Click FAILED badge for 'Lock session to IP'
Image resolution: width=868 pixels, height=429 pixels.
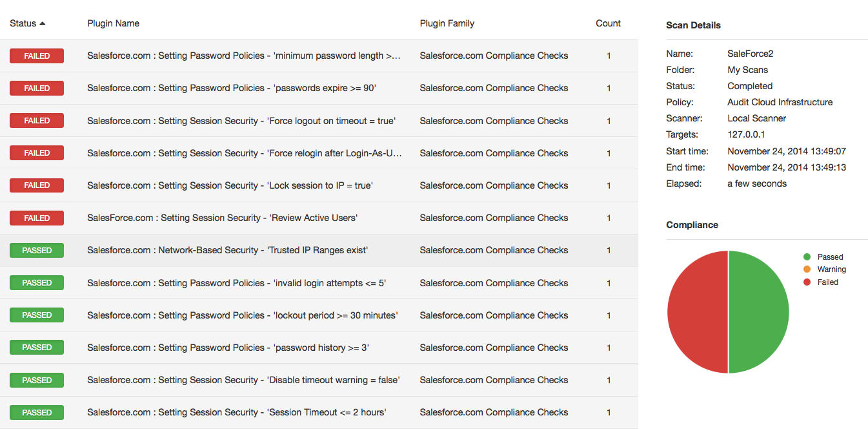coord(37,185)
